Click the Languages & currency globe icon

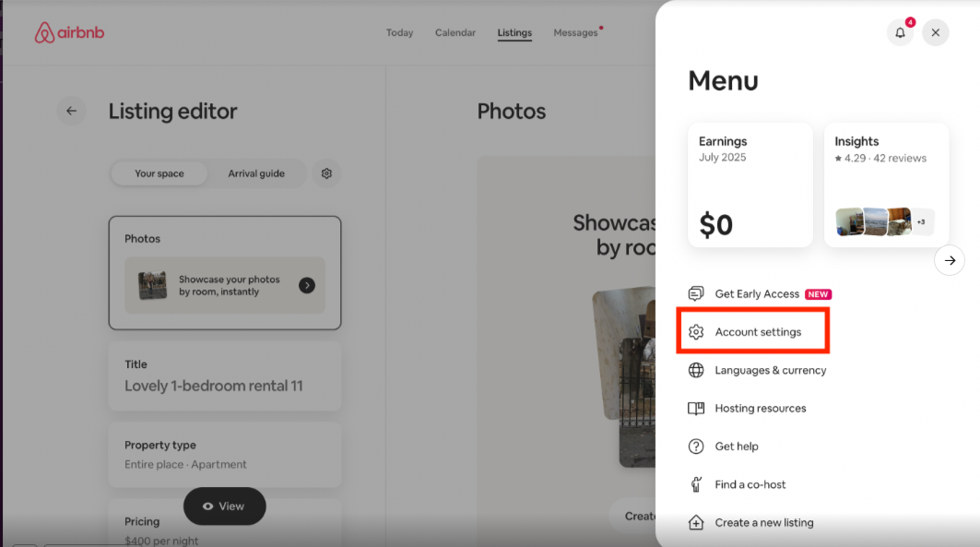pos(696,370)
